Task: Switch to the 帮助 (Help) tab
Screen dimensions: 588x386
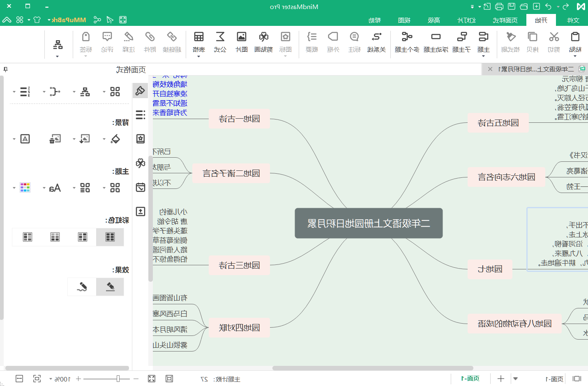Action: click(x=375, y=20)
